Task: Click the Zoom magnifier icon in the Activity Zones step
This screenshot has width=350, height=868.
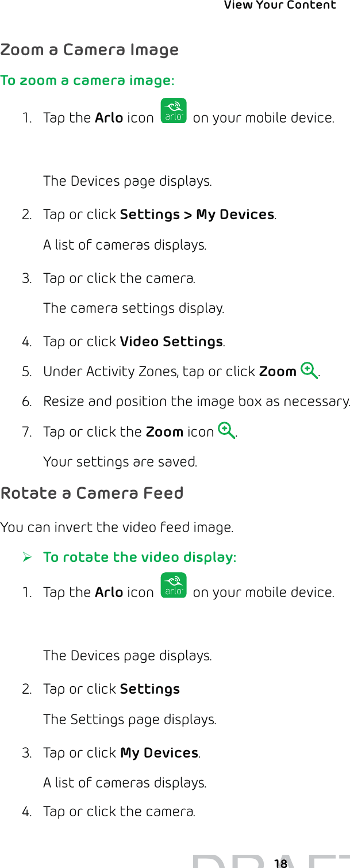Action: 309,370
